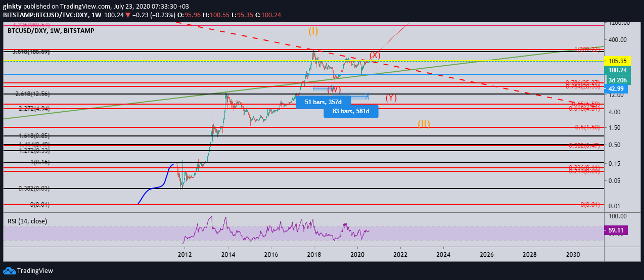Click the black 0(0.01) Fibonacci label on left
The height and width of the screenshot is (280, 644).
[x=41, y=204]
